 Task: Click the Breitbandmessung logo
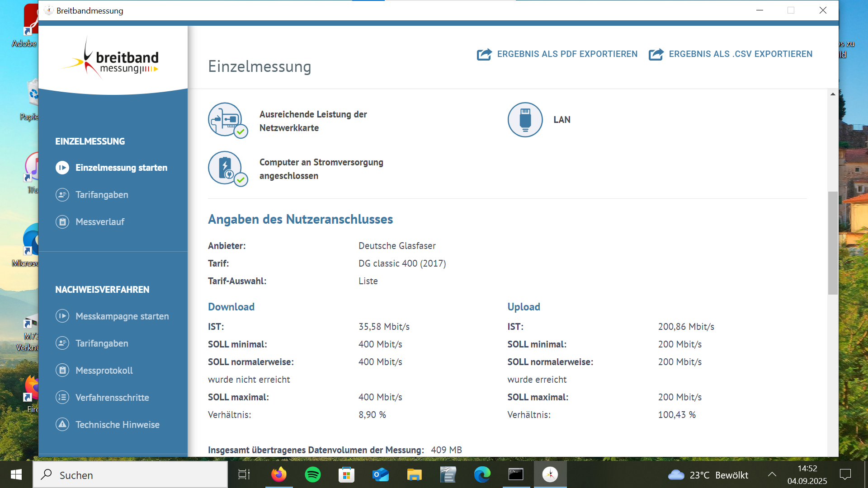[x=110, y=59]
